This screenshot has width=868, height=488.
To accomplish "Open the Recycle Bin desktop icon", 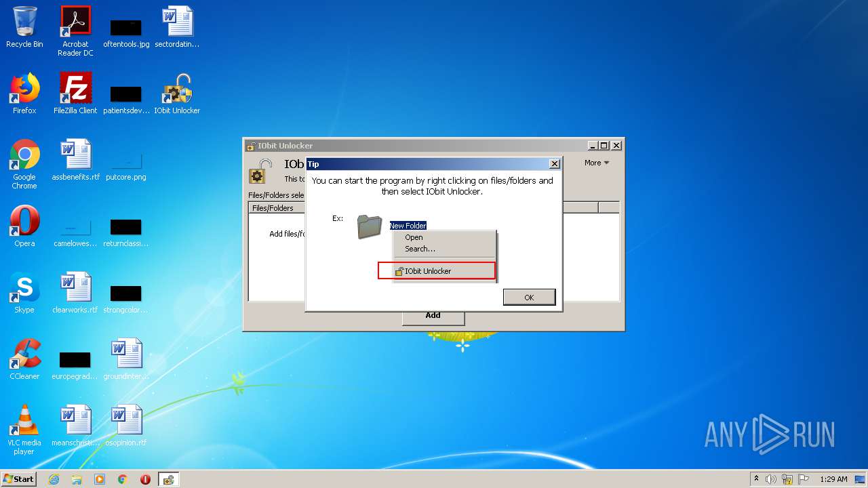I will coord(24,27).
